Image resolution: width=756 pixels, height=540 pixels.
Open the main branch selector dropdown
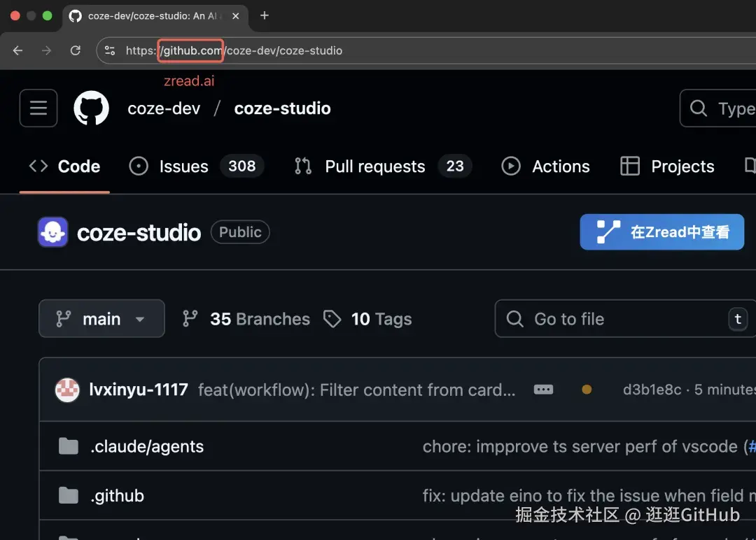pos(101,318)
